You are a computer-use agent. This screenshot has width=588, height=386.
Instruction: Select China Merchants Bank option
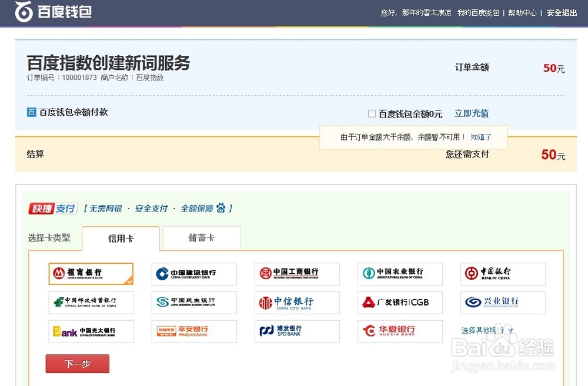click(91, 274)
